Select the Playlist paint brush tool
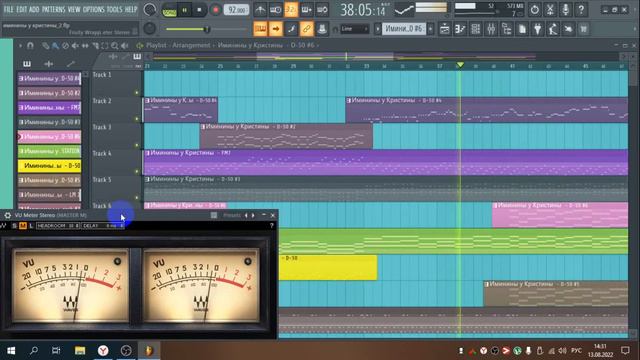The width and height of the screenshot is (640, 360). click(55, 46)
